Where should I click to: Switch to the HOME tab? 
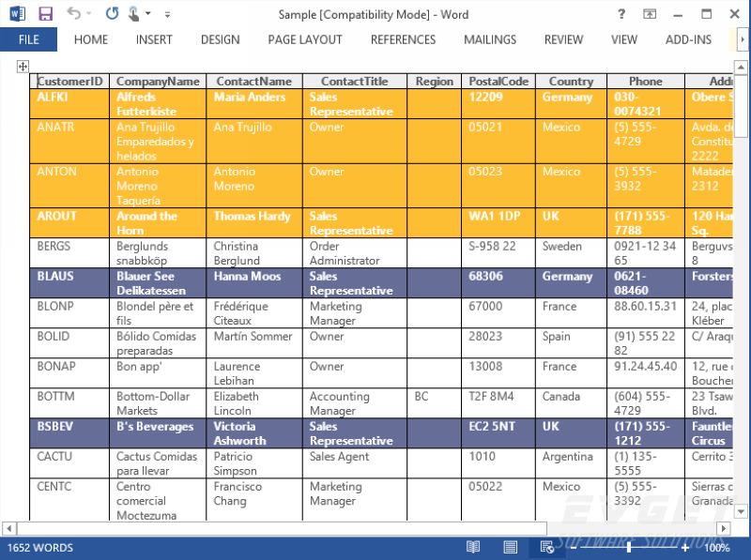(x=91, y=39)
